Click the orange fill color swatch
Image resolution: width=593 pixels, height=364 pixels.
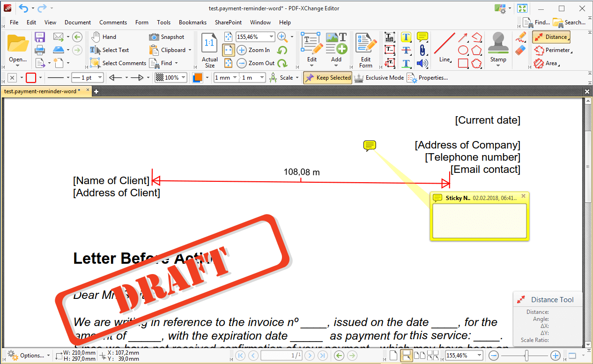(198, 78)
